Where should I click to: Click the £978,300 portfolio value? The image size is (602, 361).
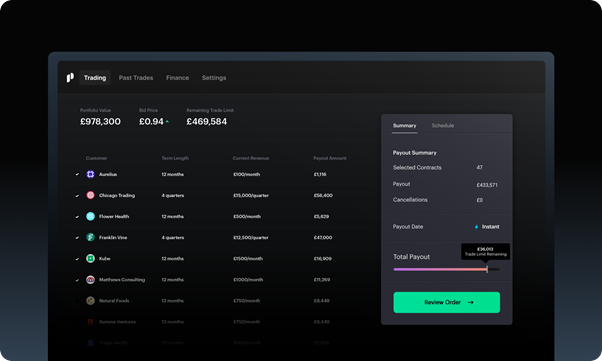point(100,122)
